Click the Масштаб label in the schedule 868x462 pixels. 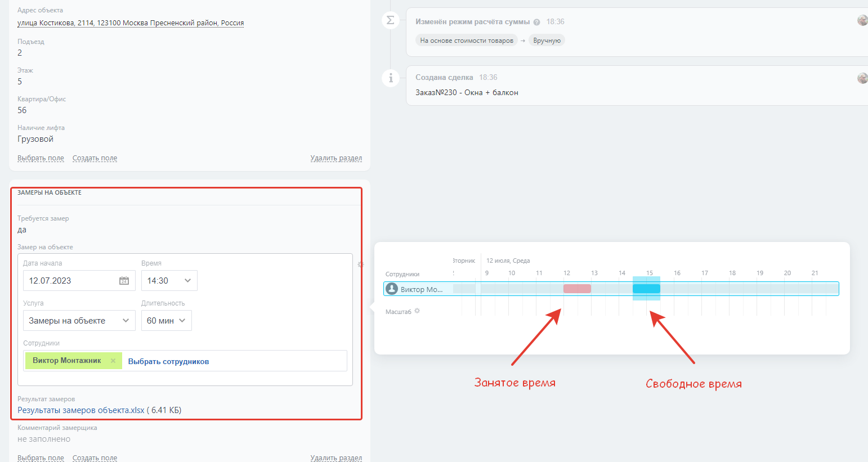[x=399, y=311]
